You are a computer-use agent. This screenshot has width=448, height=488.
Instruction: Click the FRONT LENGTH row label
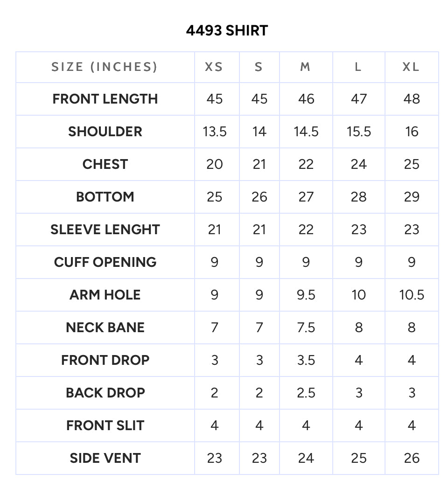click(x=105, y=99)
